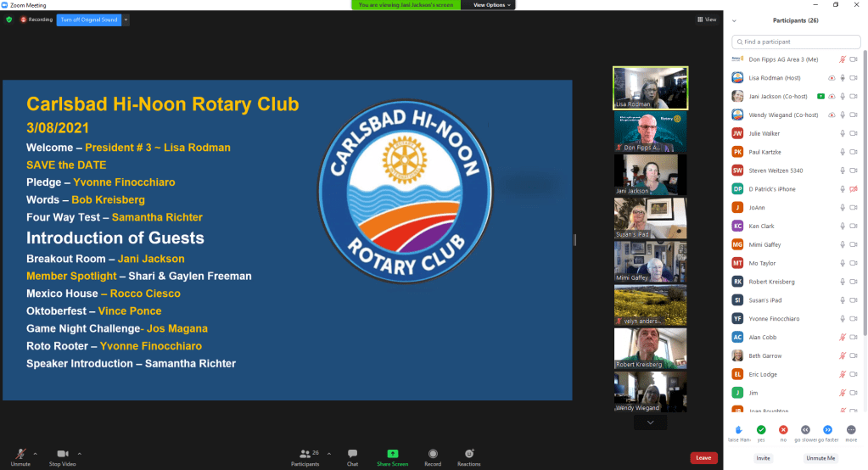Click the green 'yes' feedback icon
The height and width of the screenshot is (470, 868).
click(761, 430)
